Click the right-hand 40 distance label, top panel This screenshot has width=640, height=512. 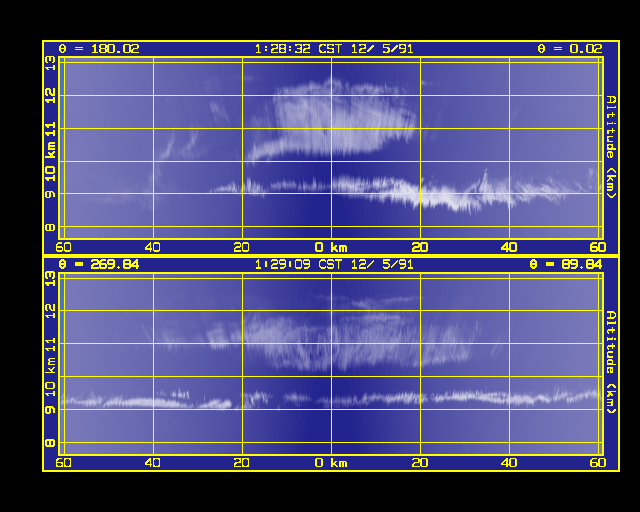pyautogui.click(x=509, y=247)
